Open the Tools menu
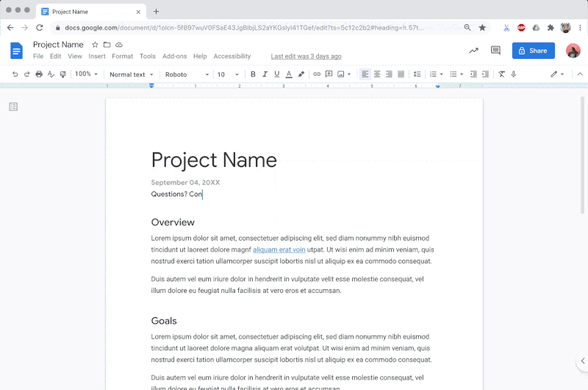Image resolution: width=588 pixels, height=390 pixels. (x=148, y=57)
